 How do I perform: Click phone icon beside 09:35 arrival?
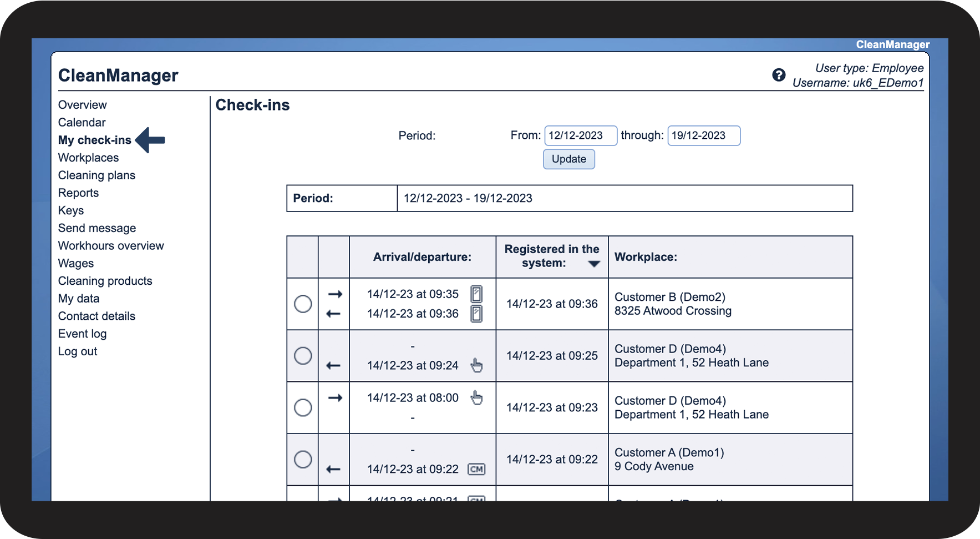click(476, 294)
